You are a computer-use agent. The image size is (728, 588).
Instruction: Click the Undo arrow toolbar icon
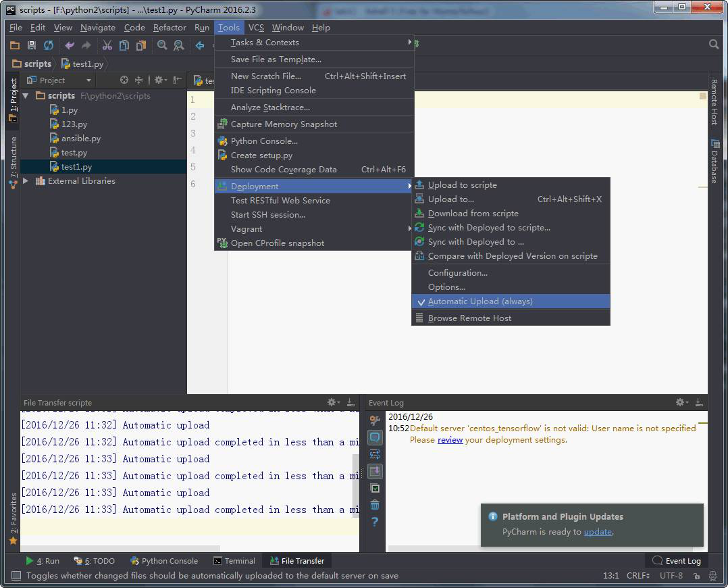pos(70,45)
